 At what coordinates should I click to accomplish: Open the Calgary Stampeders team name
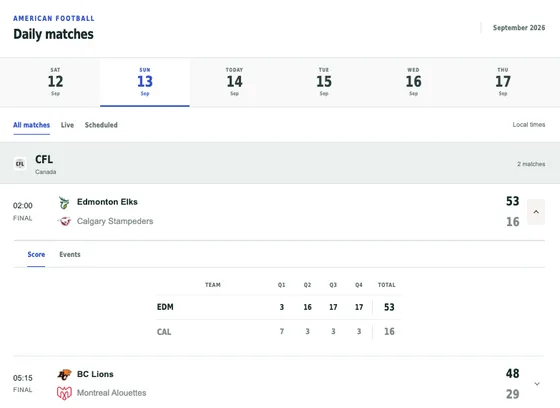(x=115, y=221)
